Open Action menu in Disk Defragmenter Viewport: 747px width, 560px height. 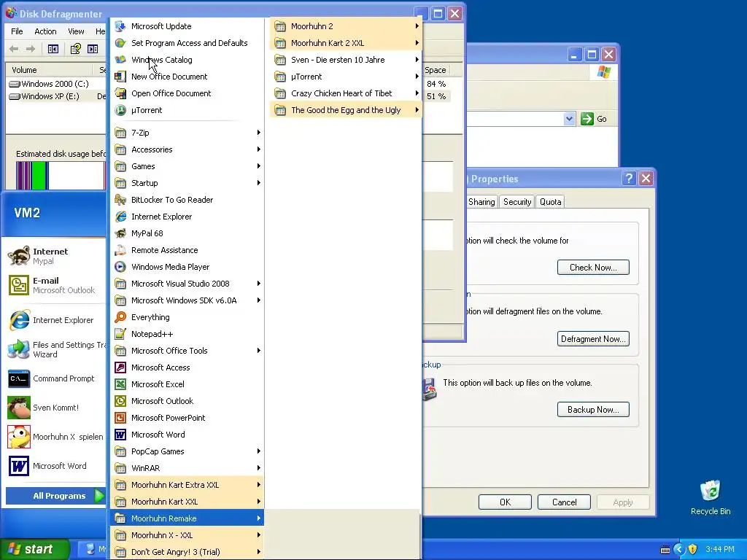pyautogui.click(x=45, y=31)
